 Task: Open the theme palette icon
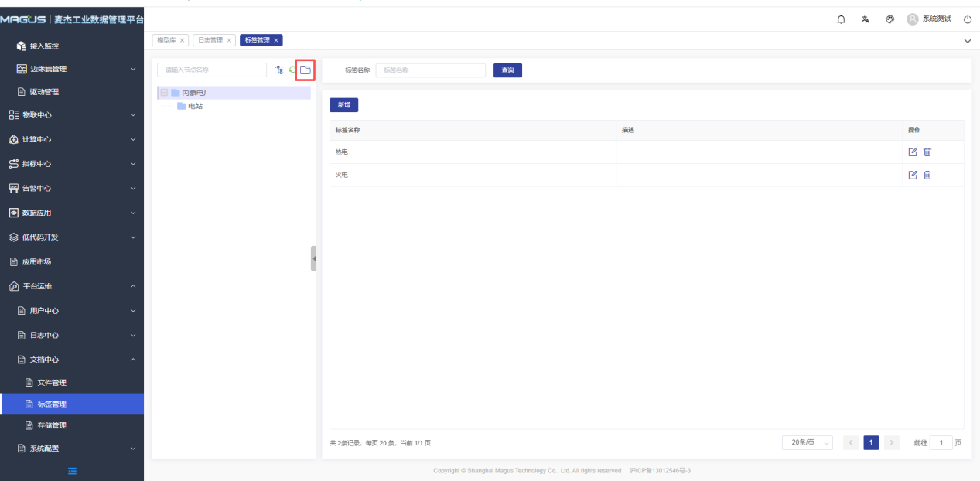(x=890, y=19)
